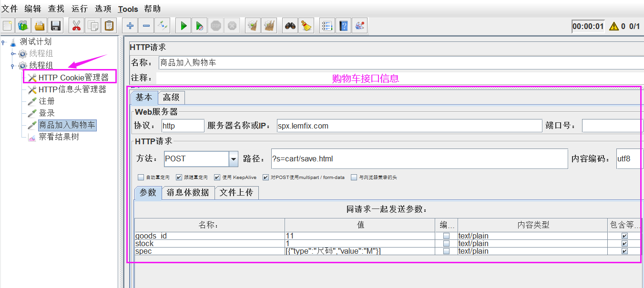
Task: Collapse the 测试计划 tree root node
Action: [x=3, y=42]
